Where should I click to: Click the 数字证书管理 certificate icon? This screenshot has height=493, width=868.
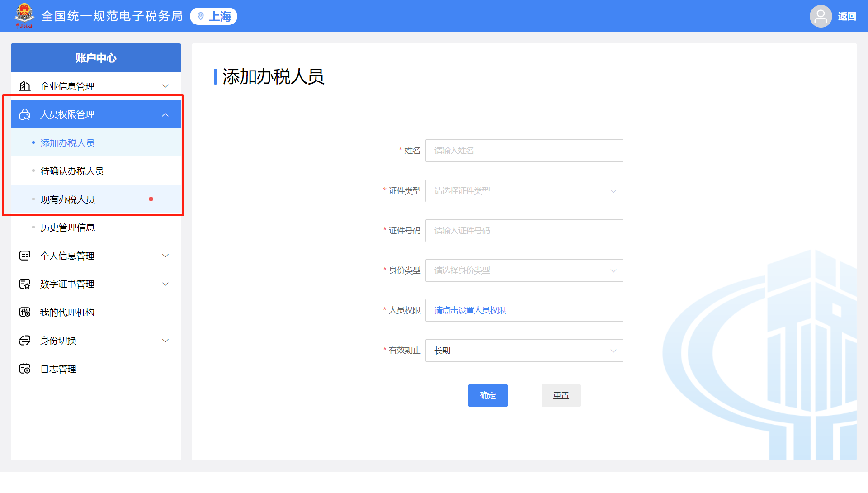(x=24, y=284)
